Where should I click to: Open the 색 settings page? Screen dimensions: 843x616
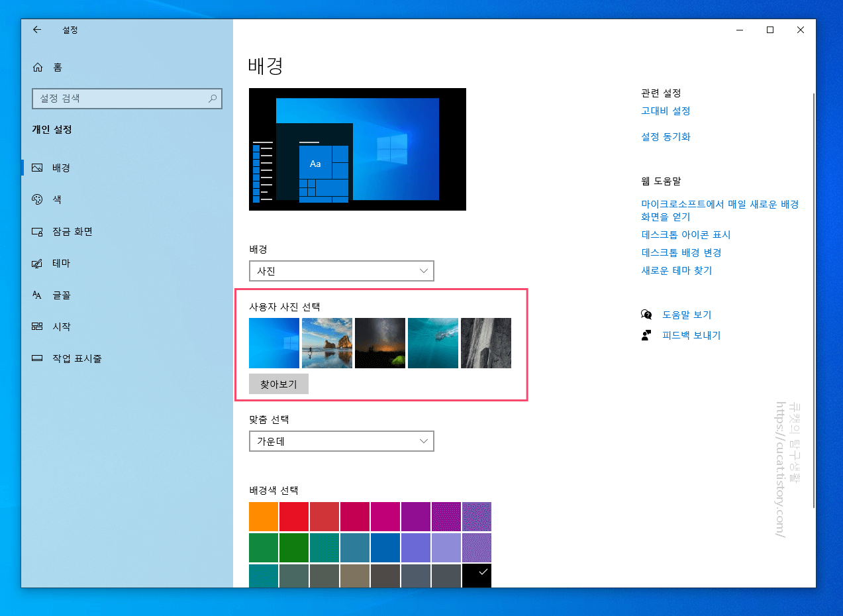point(57,199)
